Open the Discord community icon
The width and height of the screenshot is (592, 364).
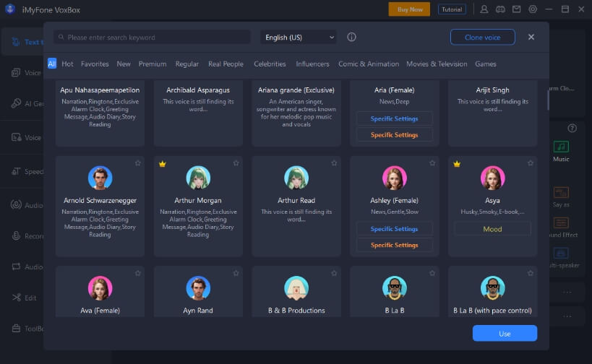[500, 9]
